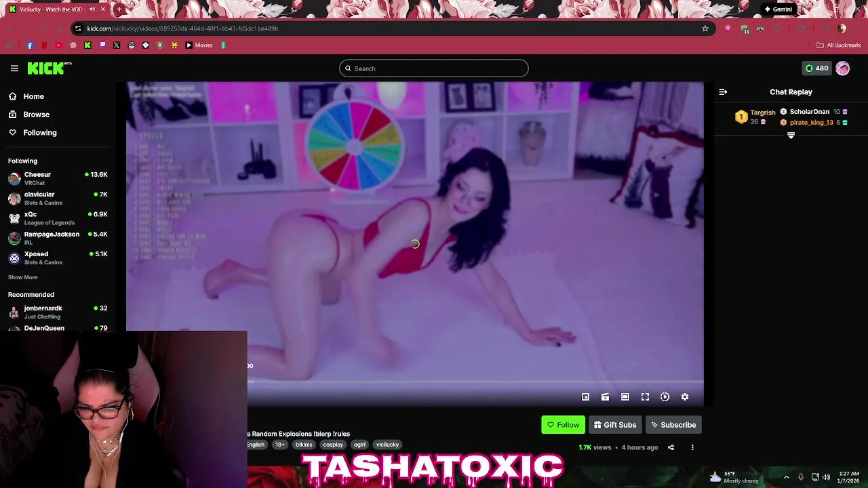Open Netflix bookmark
This screenshot has height=488, width=868.
[44, 45]
